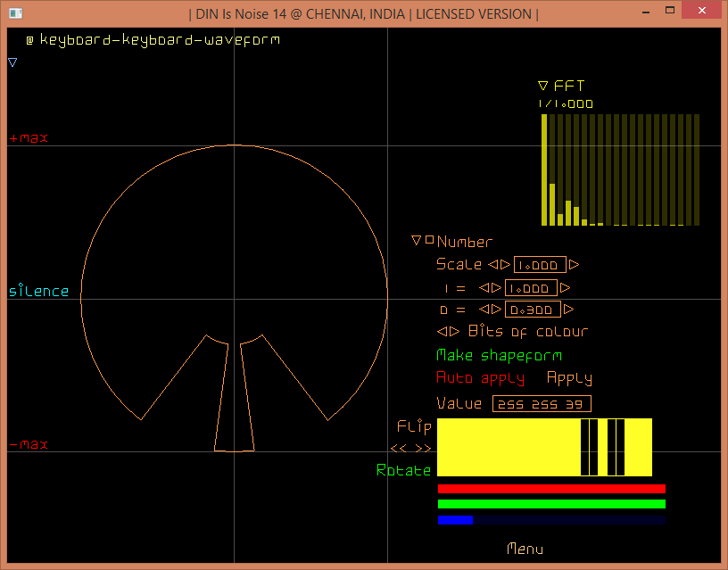Image resolution: width=728 pixels, height=570 pixels.
Task: Shift bit pattern right with >> button
Action: tap(423, 449)
